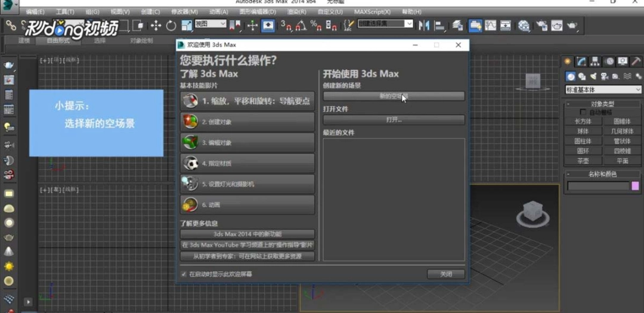Select Lights category in Create panel
Viewport: 644px width, 313px height.
coord(593,76)
